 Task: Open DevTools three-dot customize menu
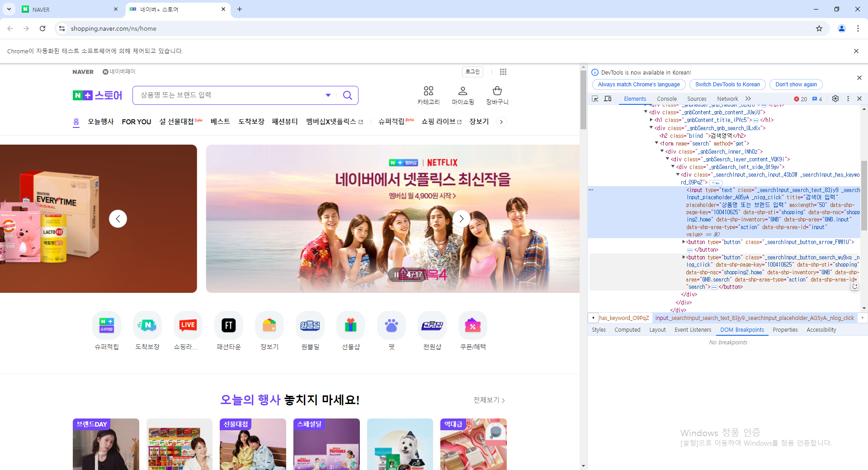(848, 99)
